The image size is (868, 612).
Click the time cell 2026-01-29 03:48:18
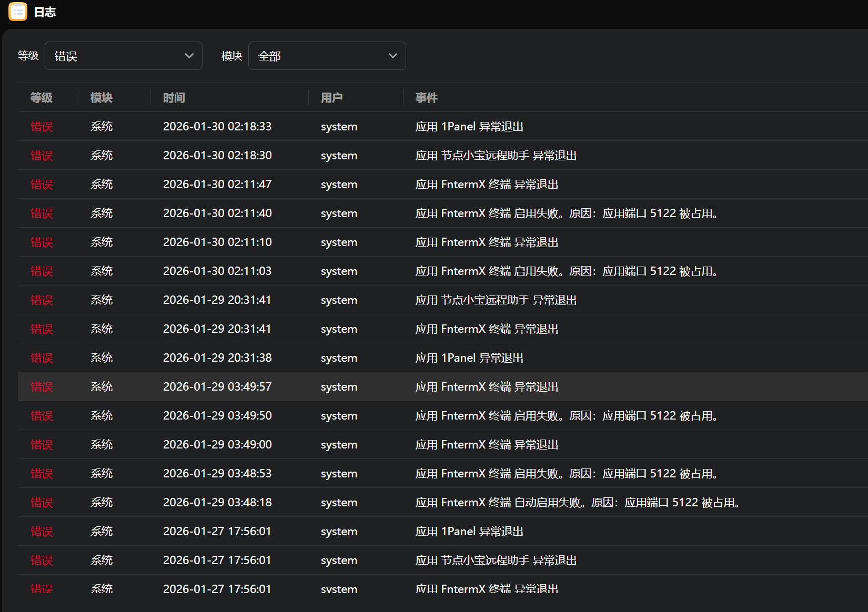217,502
